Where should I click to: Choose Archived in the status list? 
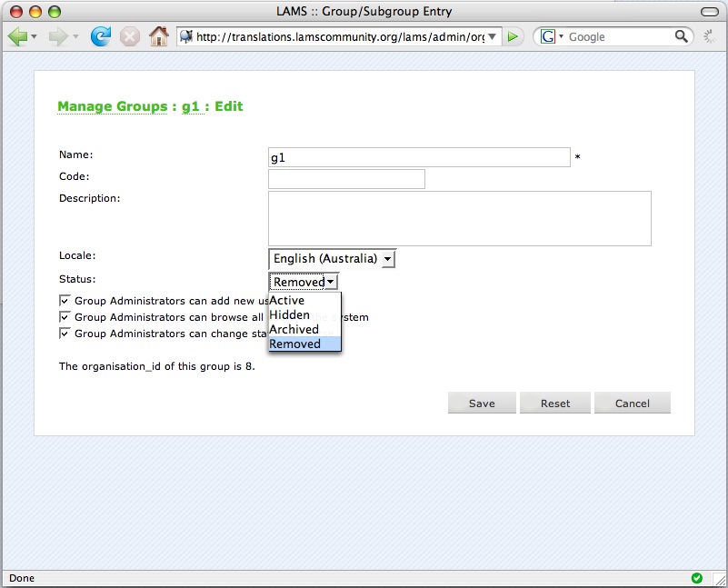[294, 329]
